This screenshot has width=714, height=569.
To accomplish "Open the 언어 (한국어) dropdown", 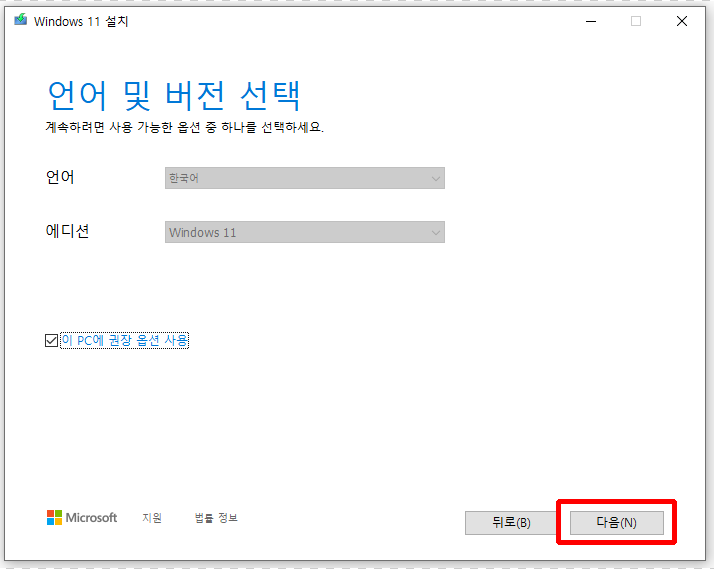I will 305,178.
